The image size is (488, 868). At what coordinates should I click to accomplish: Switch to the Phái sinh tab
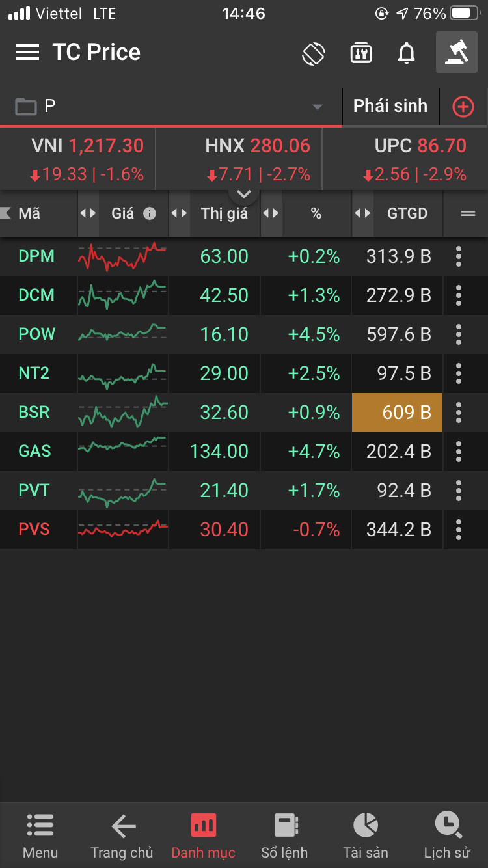[x=390, y=106]
